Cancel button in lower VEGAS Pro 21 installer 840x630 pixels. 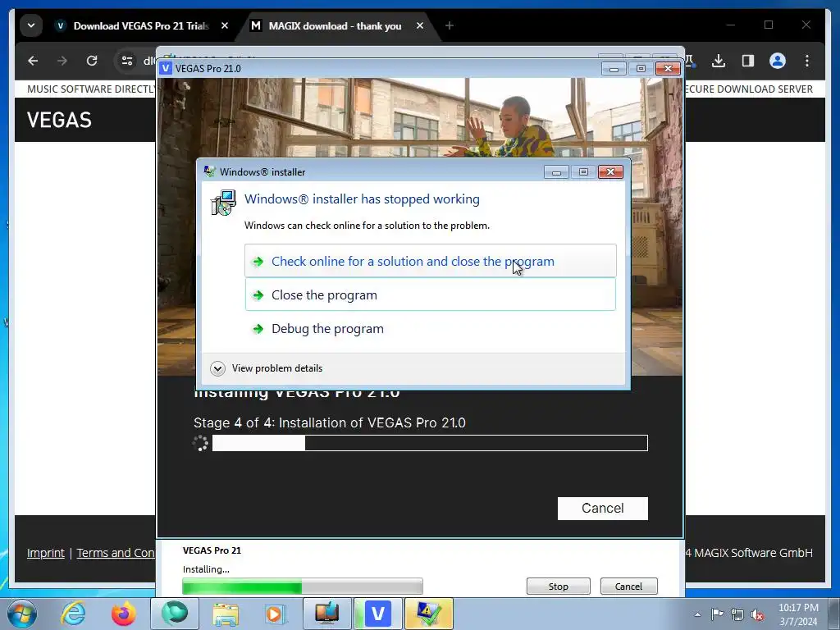tap(628, 586)
